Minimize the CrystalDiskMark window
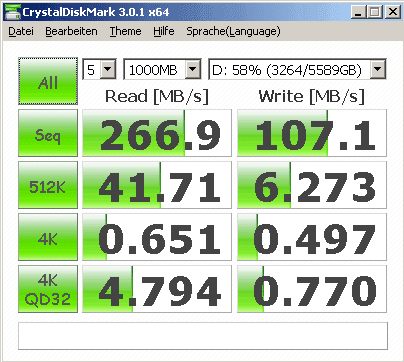404x362 pixels. coord(359,12)
